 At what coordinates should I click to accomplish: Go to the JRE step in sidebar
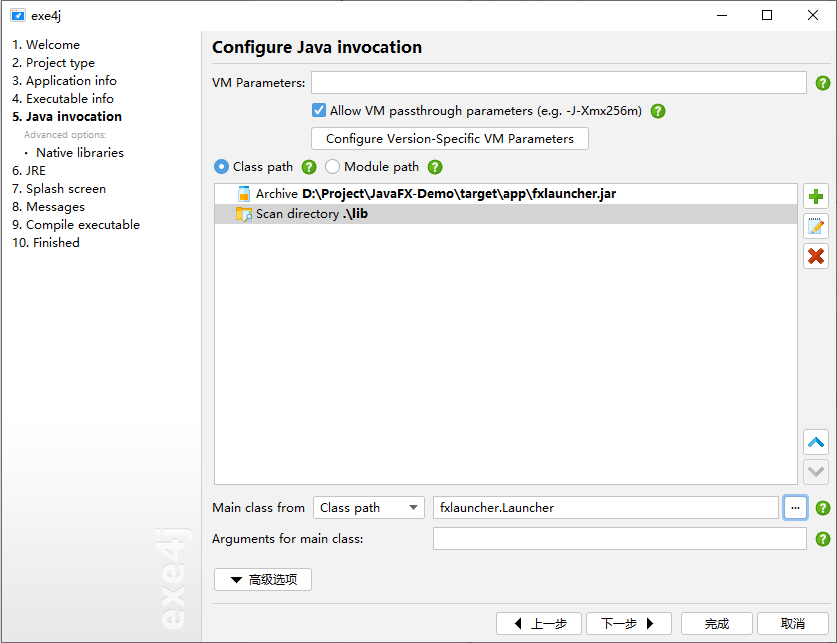[x=29, y=171]
